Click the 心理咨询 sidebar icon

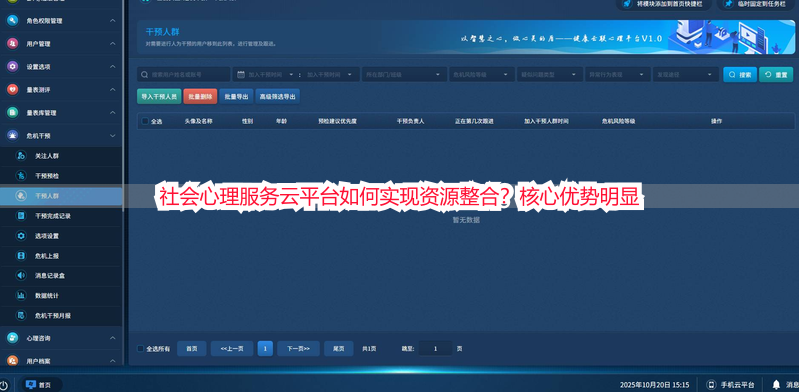coord(13,338)
